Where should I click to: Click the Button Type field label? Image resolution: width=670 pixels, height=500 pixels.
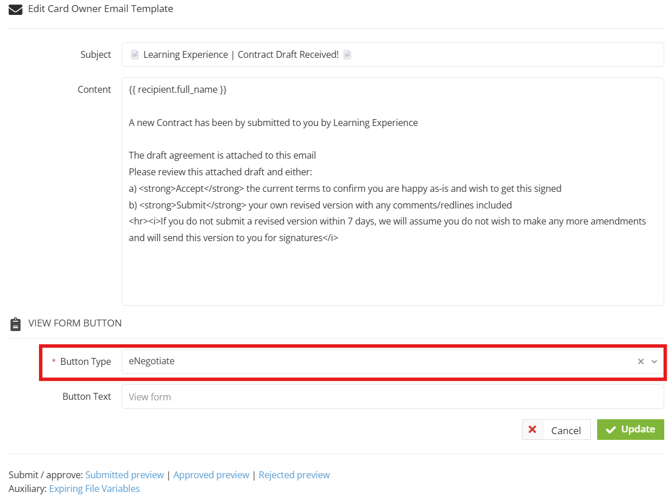[85, 362]
